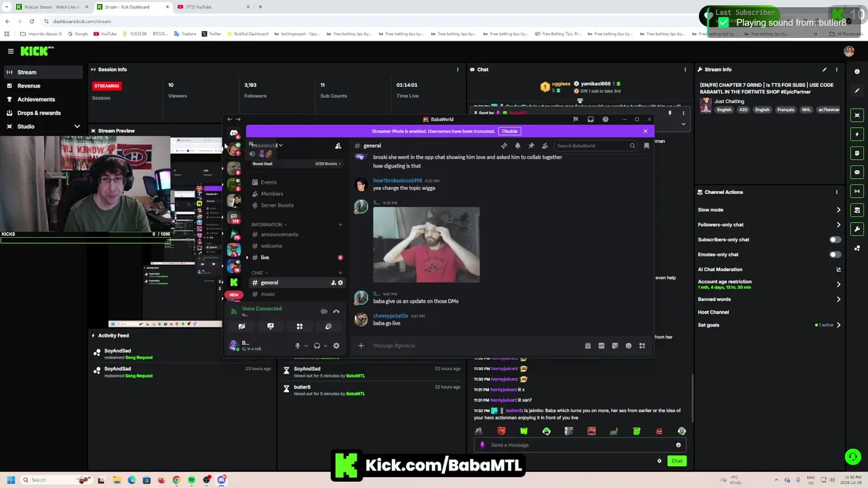Image resolution: width=868 pixels, height=488 pixels.
Task: Open the gift icon in Discord message bar
Action: (588, 346)
